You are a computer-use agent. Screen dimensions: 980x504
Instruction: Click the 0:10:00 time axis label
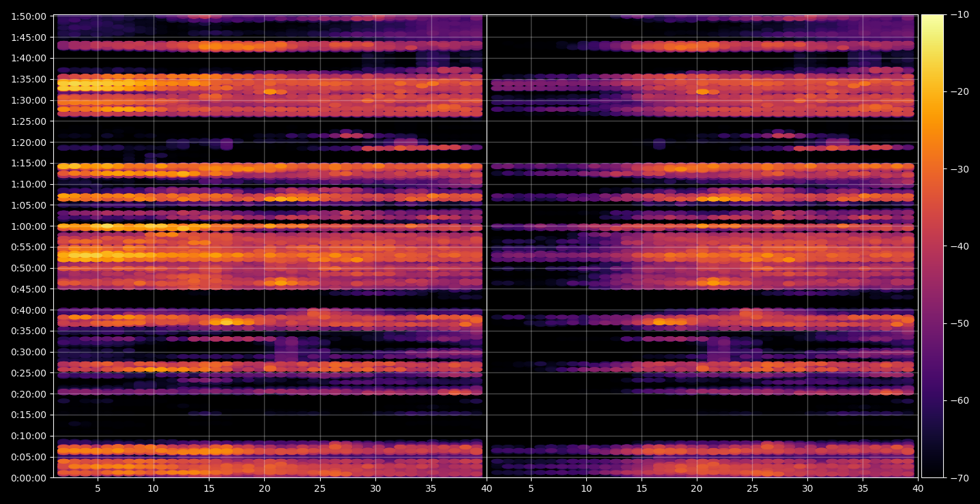(29, 436)
